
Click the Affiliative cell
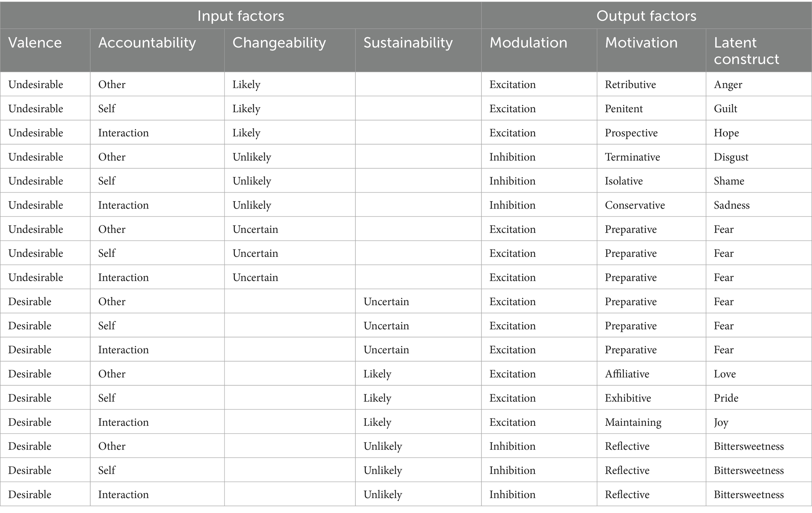627,374
